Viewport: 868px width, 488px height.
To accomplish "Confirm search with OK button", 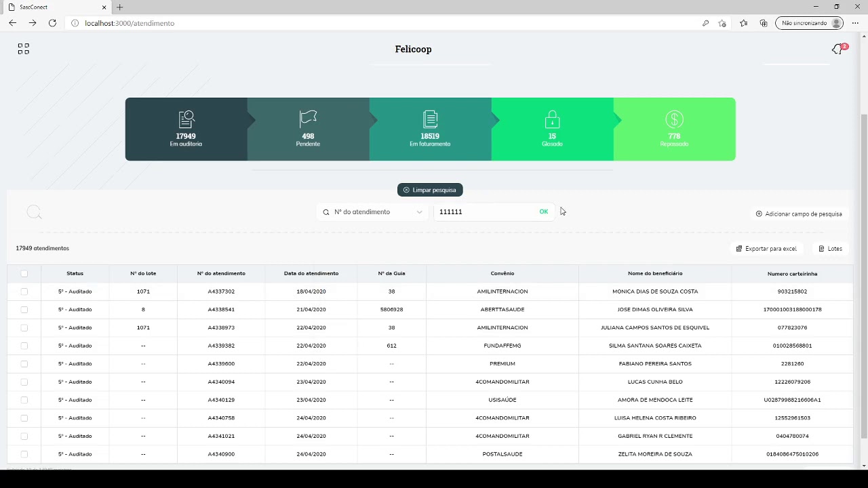I will pos(544,211).
